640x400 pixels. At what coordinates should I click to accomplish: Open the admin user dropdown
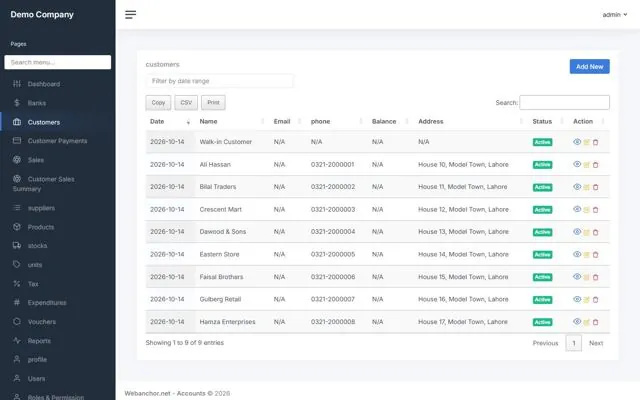[615, 15]
